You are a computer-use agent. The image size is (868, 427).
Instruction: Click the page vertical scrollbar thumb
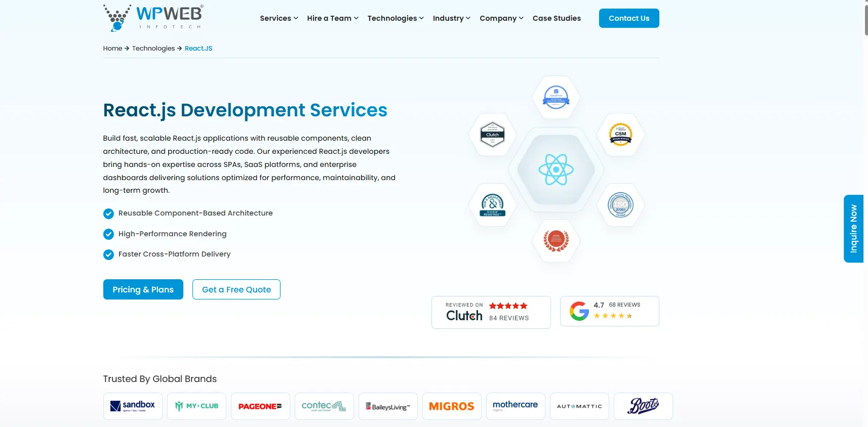tap(866, 19)
